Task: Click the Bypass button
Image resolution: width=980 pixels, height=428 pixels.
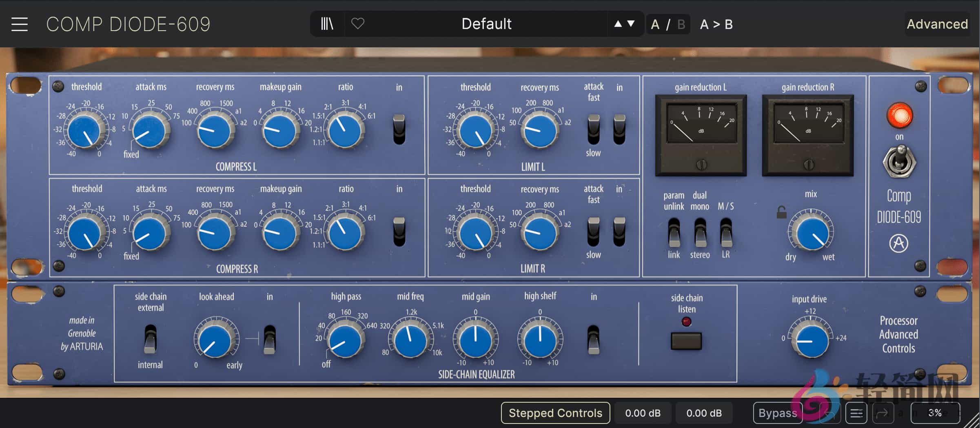Action: (x=777, y=413)
